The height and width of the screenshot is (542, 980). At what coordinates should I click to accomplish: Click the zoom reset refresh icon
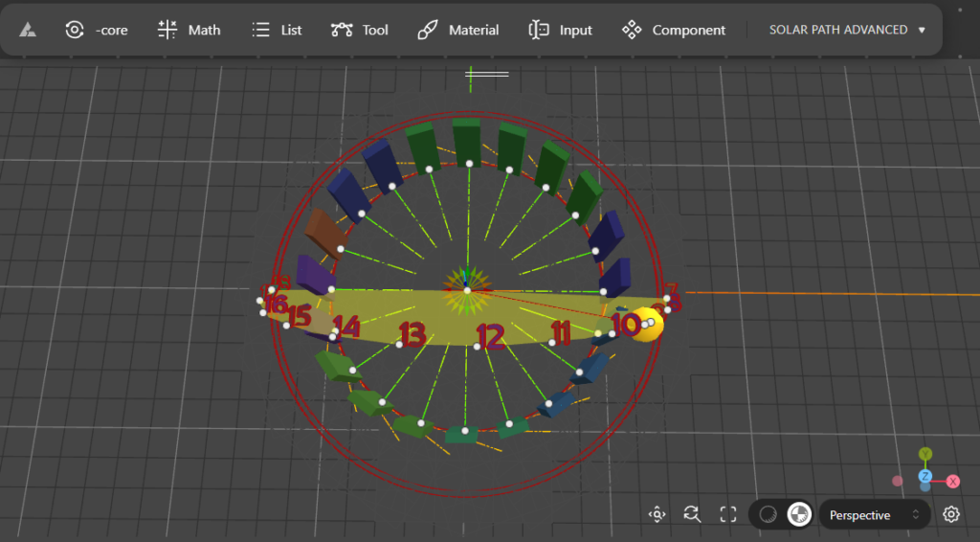coord(692,514)
